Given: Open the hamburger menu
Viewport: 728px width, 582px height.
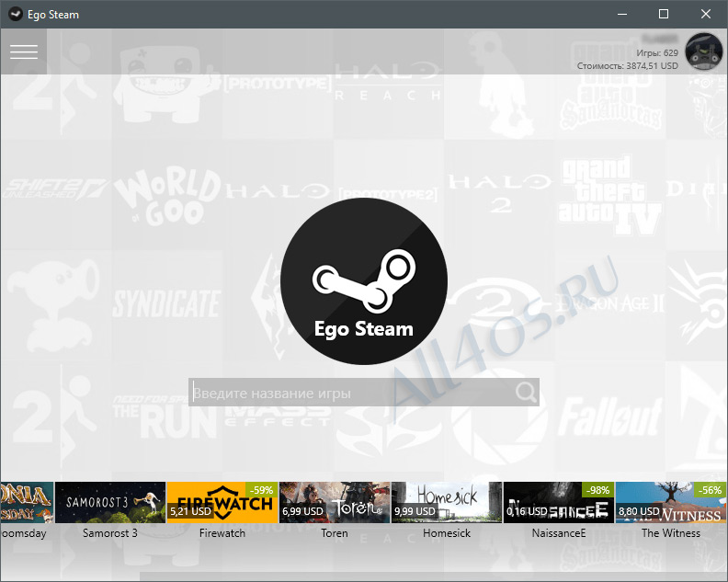Looking at the screenshot, I should pyautogui.click(x=24, y=51).
